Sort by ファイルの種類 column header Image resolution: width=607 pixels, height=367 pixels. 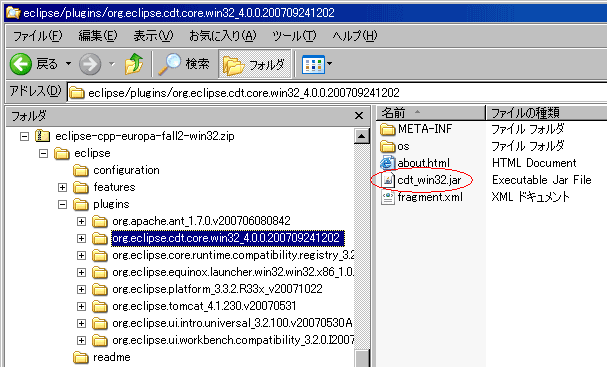point(546,113)
